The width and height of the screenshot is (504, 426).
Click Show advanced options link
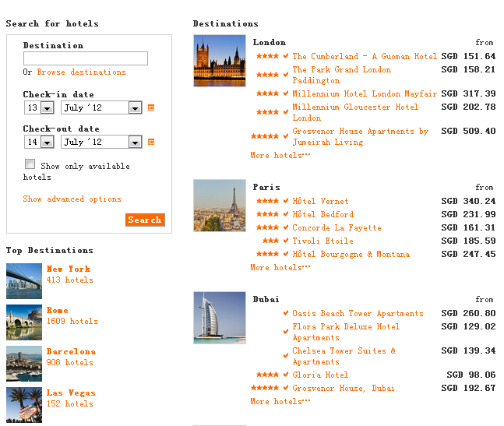[72, 199]
